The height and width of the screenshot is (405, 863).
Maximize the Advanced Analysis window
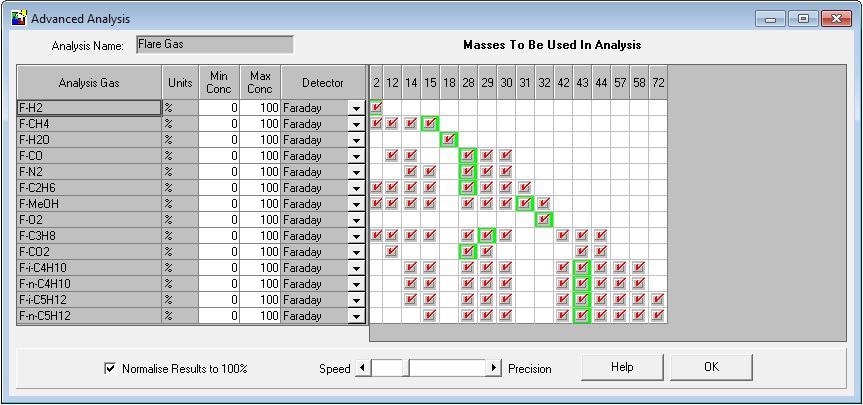(804, 19)
